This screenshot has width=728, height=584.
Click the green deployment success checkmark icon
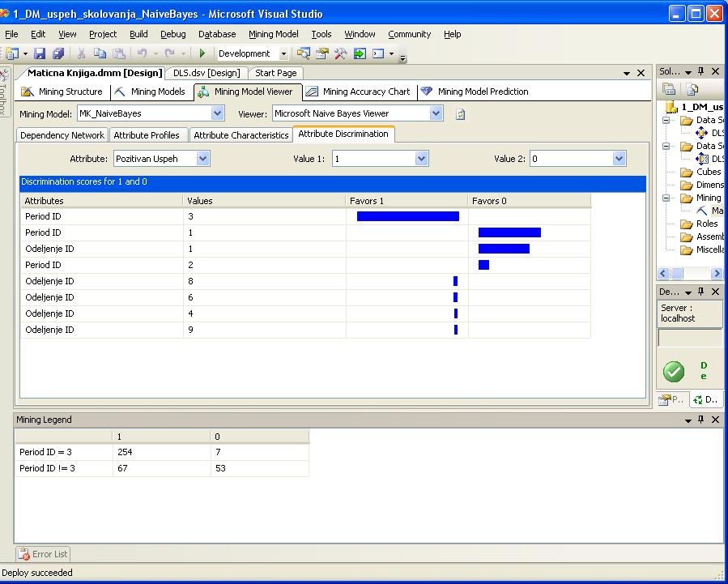[x=674, y=372]
